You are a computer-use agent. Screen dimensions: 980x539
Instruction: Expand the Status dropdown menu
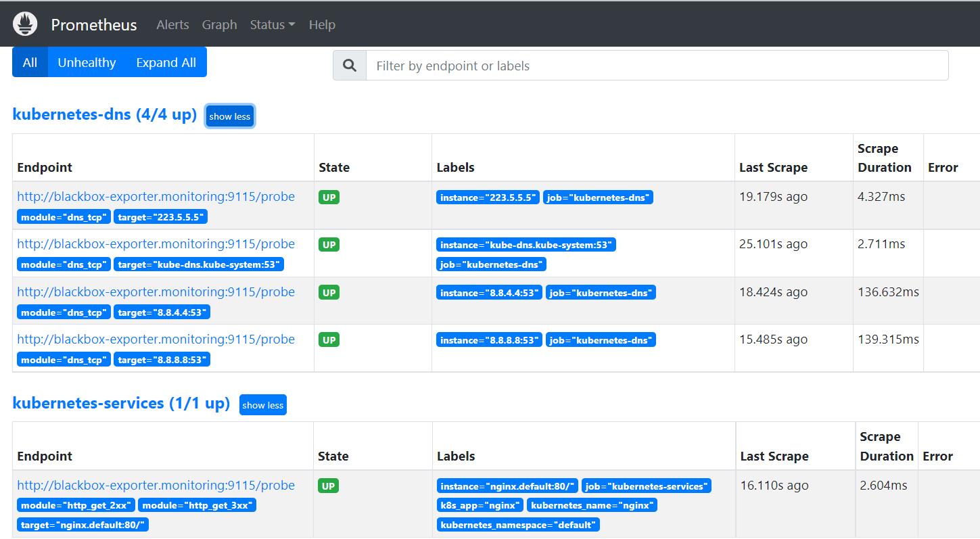click(273, 24)
